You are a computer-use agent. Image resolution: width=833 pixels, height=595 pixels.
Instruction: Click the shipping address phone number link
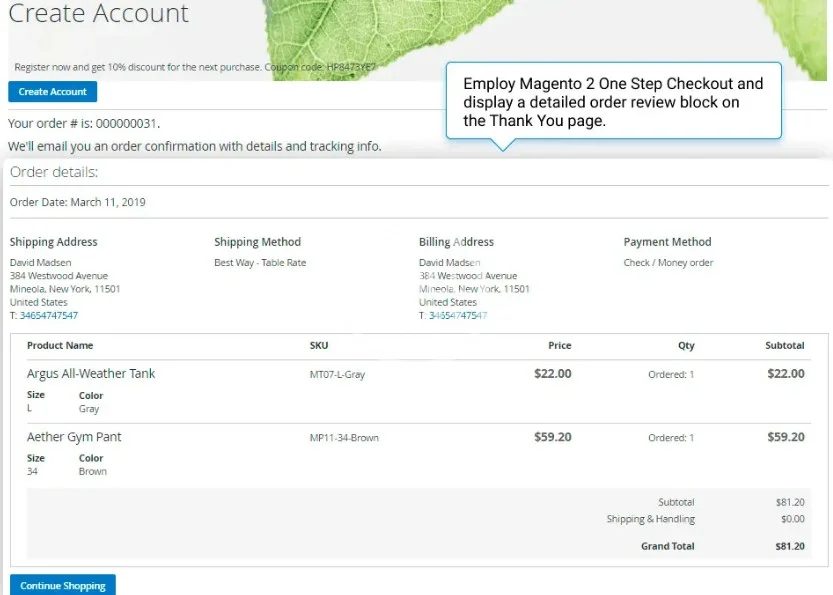48,316
